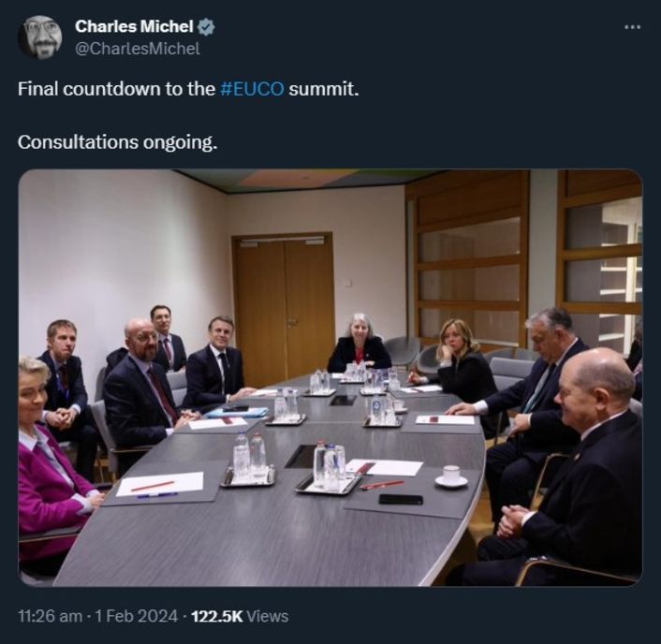This screenshot has height=644, width=661.
Task: Click the green ceiling area in photo
Action: (x=309, y=179)
